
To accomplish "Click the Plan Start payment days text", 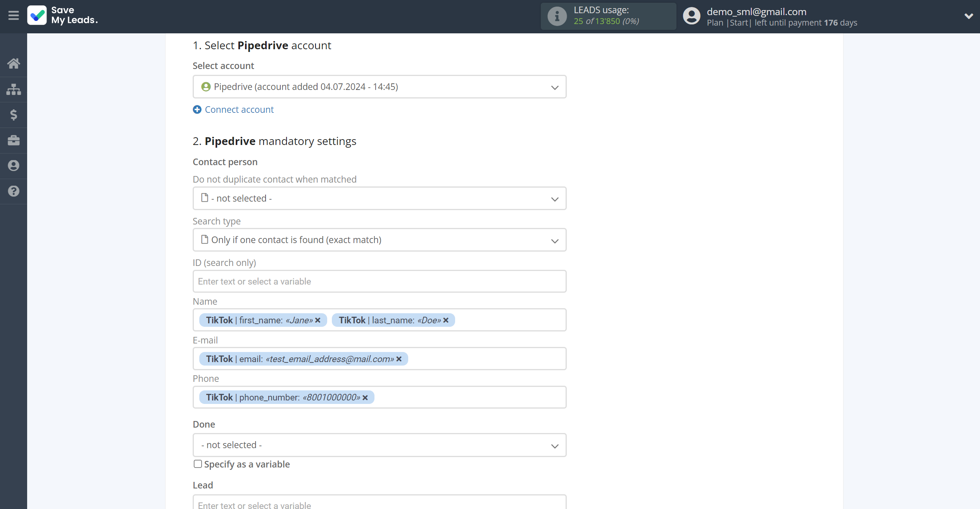I will [x=782, y=23].
